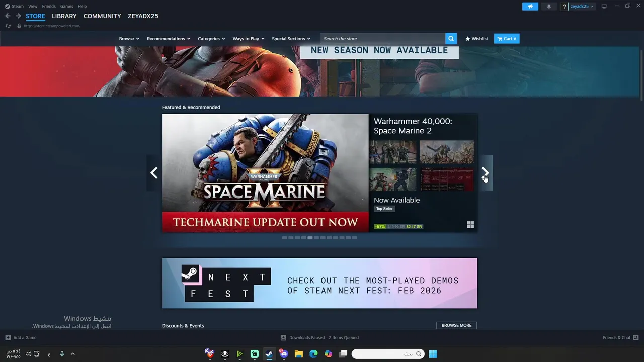The height and width of the screenshot is (362, 644).
Task: Switch to the STORE tab
Action: [x=35, y=16]
